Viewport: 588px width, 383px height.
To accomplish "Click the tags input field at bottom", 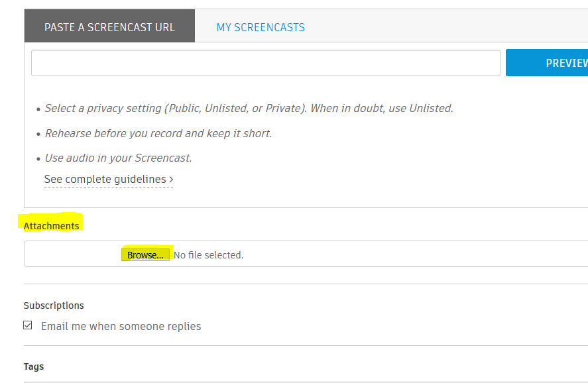I will pyautogui.click(x=265, y=382).
